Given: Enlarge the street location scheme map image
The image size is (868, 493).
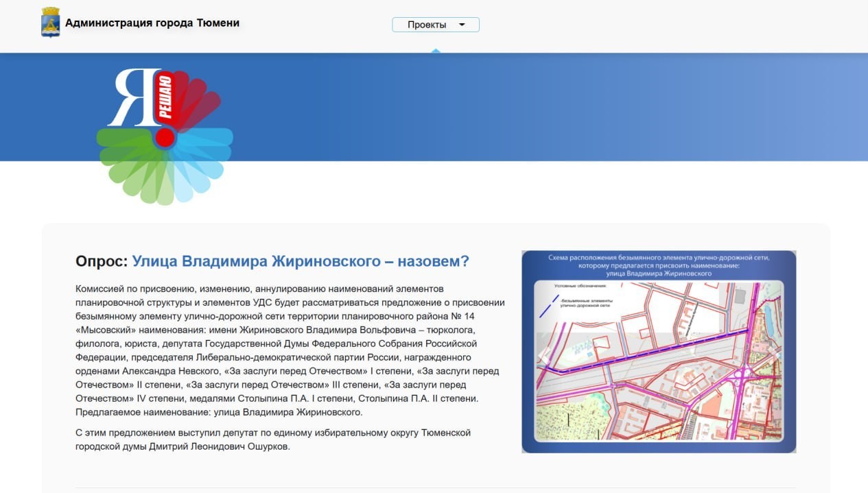Looking at the screenshot, I should [x=659, y=352].
